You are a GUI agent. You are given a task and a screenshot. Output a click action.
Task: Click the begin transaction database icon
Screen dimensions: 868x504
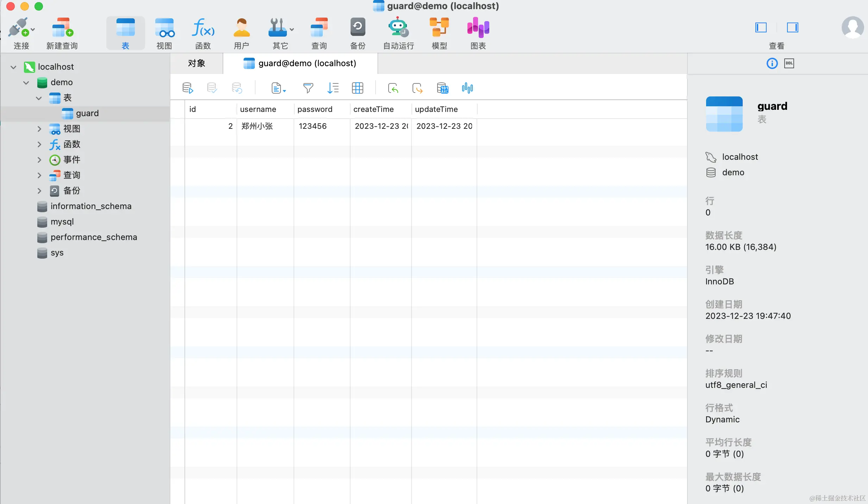click(188, 88)
